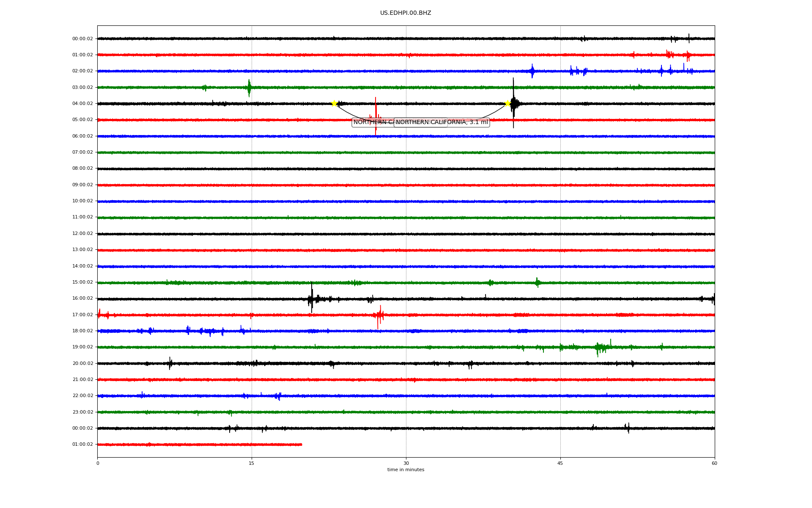Click the 60 minute tick on x-axis

pyautogui.click(x=714, y=463)
